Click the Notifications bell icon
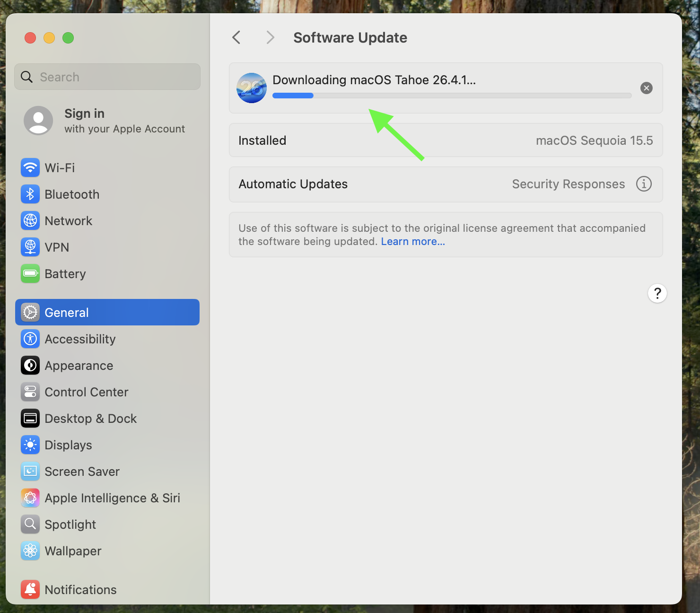 click(30, 590)
